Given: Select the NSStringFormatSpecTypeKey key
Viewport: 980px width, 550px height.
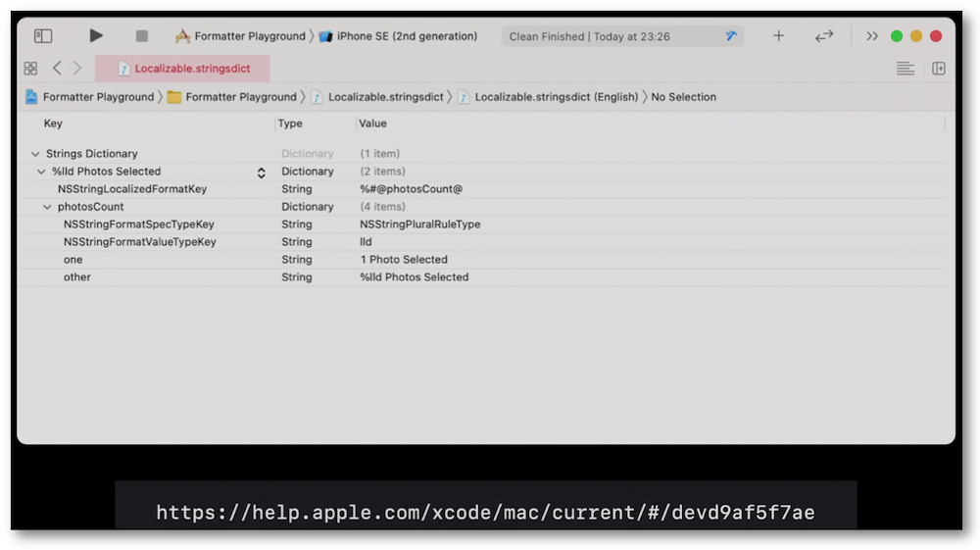Looking at the screenshot, I should pyautogui.click(x=139, y=225).
